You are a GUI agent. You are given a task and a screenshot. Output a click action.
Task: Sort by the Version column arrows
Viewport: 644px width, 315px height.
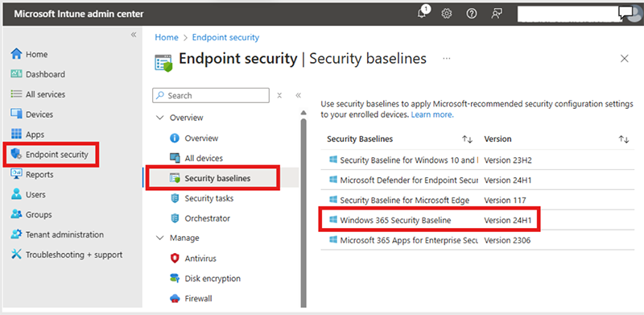click(623, 139)
